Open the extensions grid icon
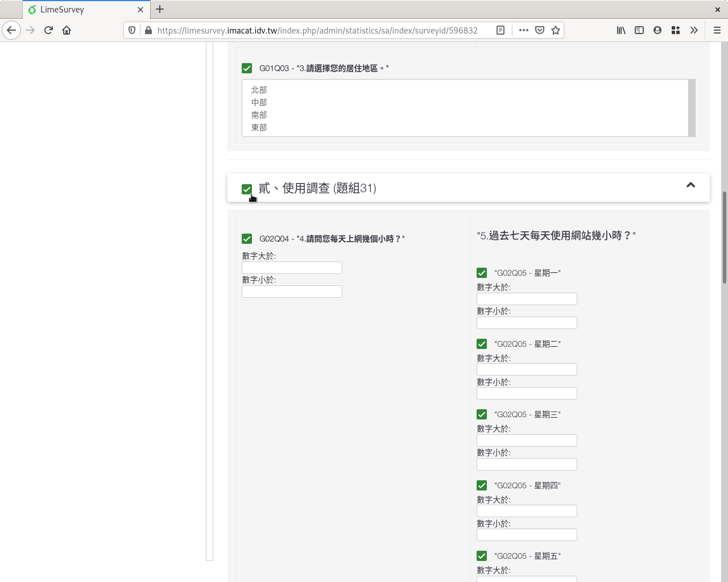 [676, 30]
